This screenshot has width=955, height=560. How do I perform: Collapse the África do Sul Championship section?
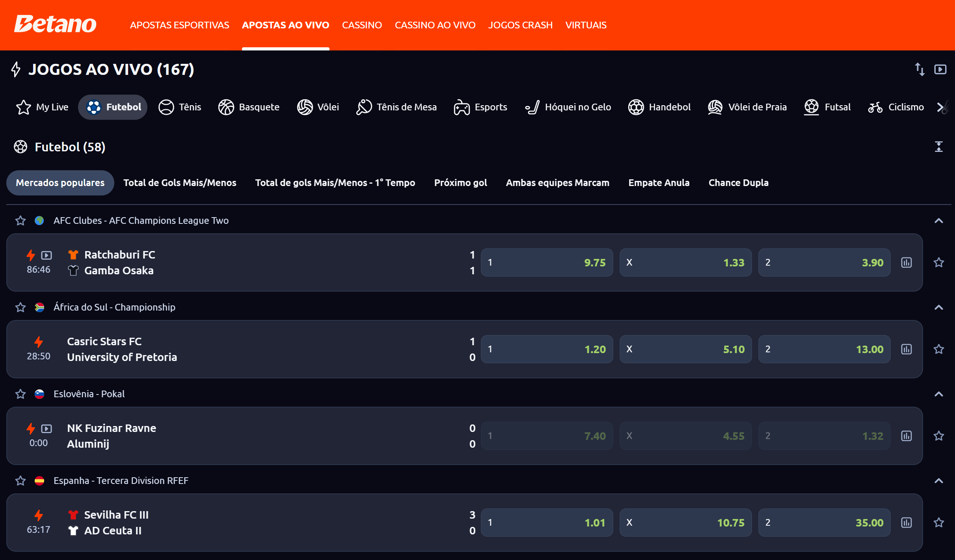(x=939, y=307)
